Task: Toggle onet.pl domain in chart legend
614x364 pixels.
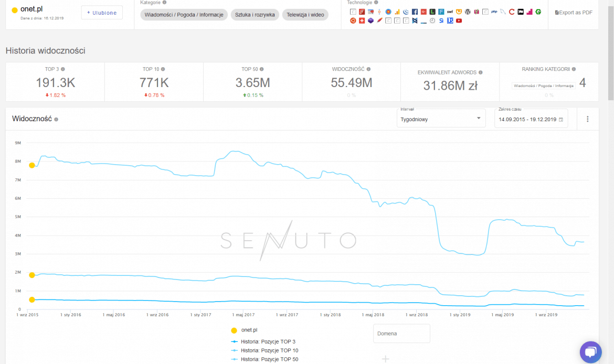Action: point(245,330)
